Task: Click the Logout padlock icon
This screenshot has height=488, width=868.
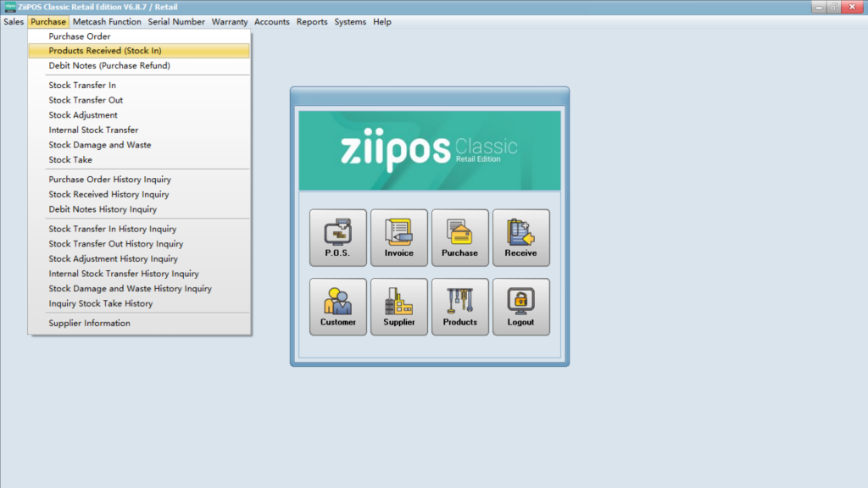Action: click(x=520, y=306)
